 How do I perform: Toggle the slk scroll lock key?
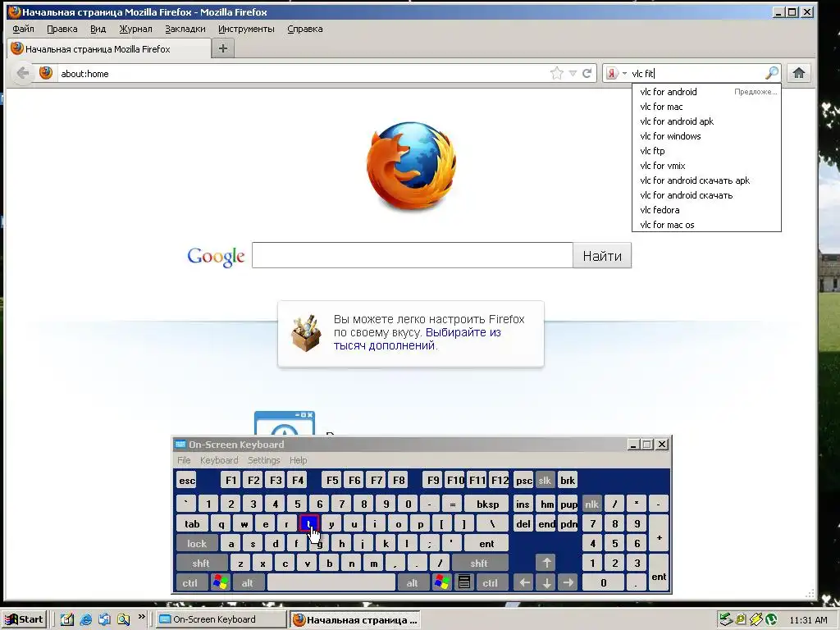pyautogui.click(x=545, y=480)
